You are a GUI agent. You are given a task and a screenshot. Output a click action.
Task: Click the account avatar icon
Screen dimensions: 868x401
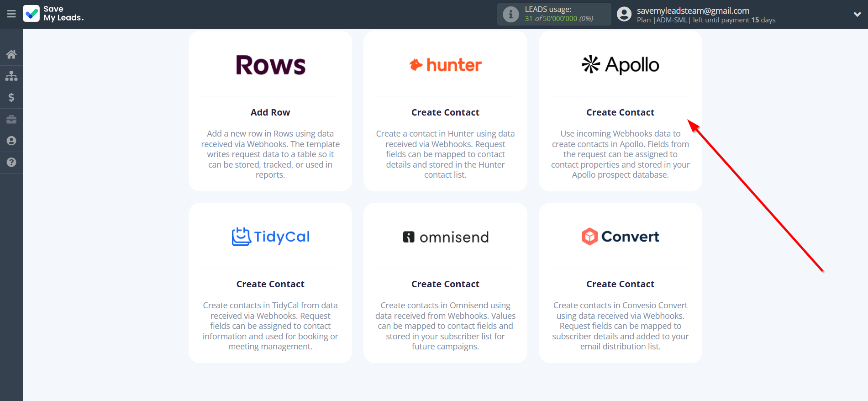(624, 14)
